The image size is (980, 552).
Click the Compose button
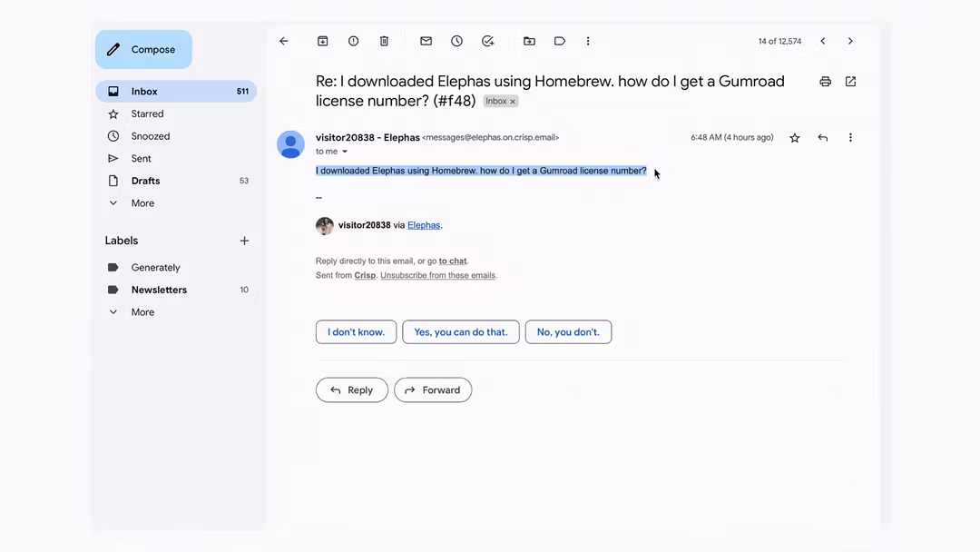pos(143,49)
